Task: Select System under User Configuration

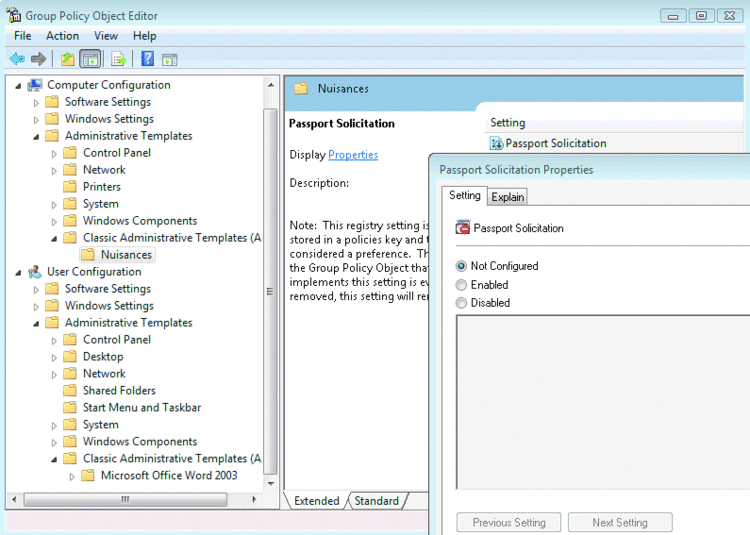Action: point(100,425)
